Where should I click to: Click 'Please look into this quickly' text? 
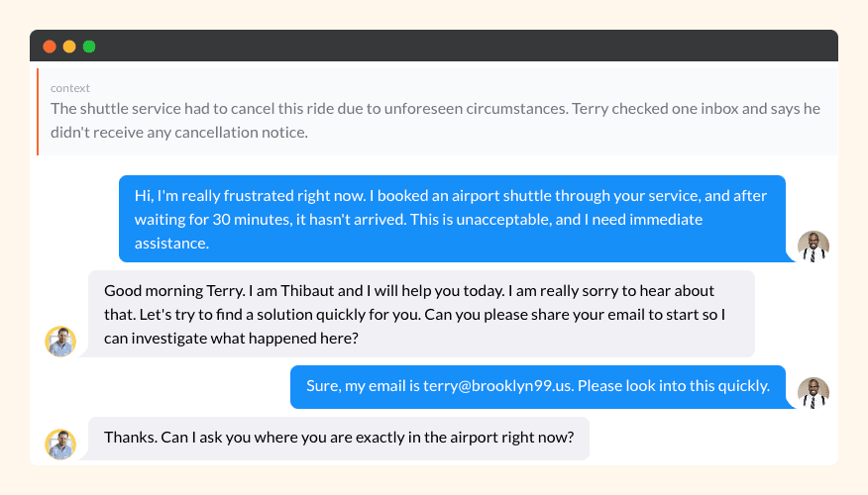(x=674, y=386)
